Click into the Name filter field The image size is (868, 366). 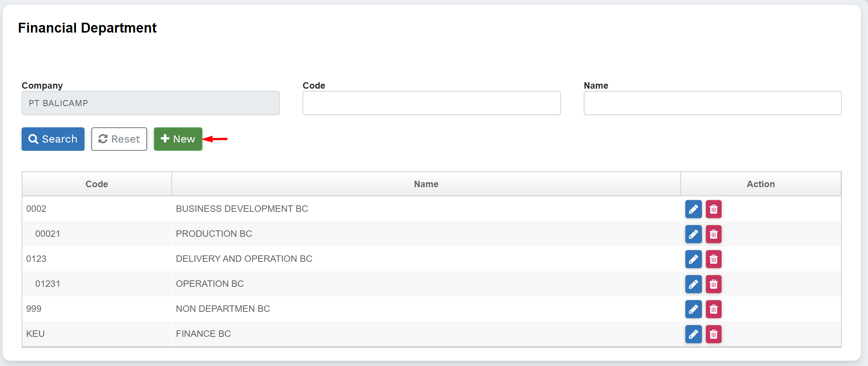coord(712,103)
